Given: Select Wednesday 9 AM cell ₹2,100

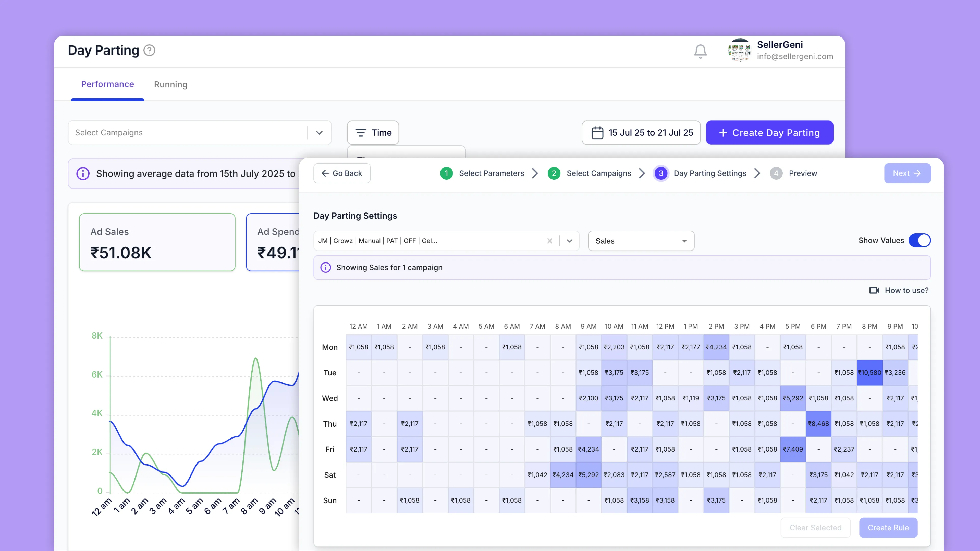Looking at the screenshot, I should point(588,398).
